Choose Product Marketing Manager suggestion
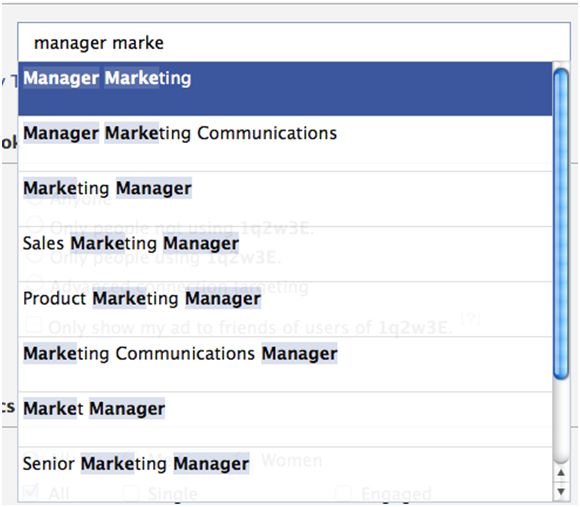The height and width of the screenshot is (507, 580). [285, 309]
